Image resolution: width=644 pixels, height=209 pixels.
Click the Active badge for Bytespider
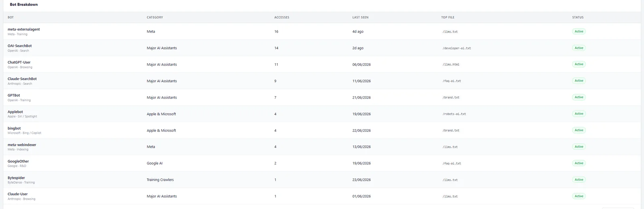[579, 180]
